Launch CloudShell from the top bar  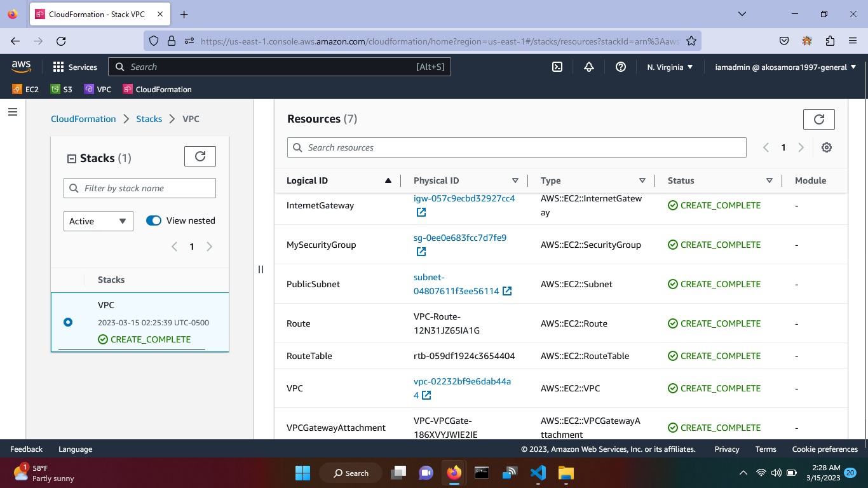point(557,67)
